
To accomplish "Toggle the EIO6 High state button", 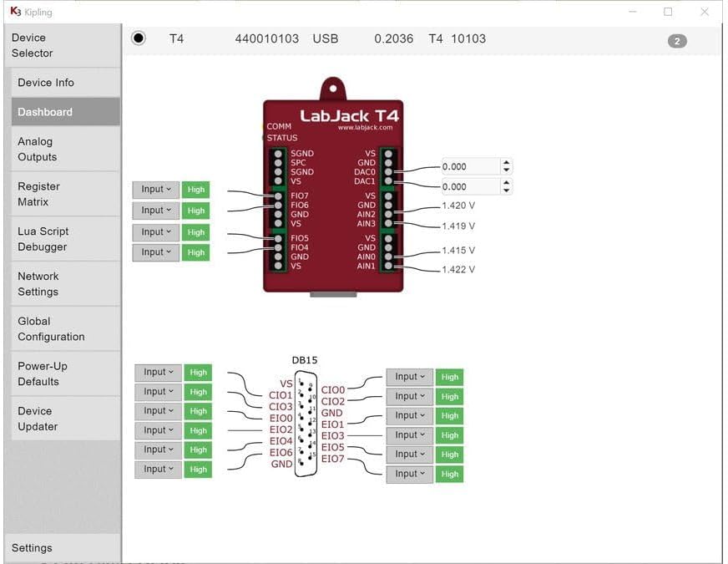I will coord(198,469).
